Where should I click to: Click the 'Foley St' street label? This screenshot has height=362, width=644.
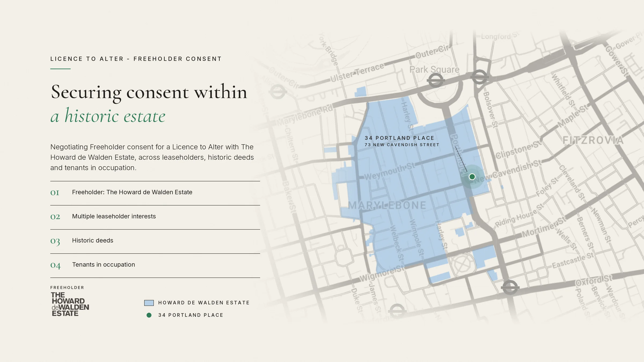pos(547,187)
